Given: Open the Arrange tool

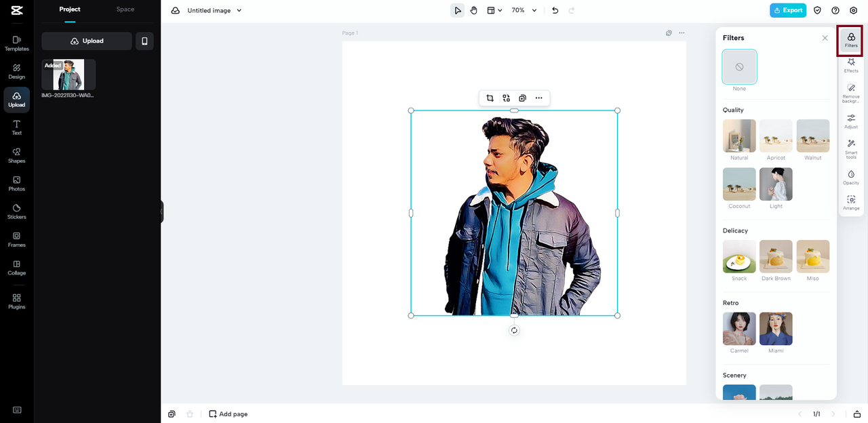Looking at the screenshot, I should click(x=851, y=203).
